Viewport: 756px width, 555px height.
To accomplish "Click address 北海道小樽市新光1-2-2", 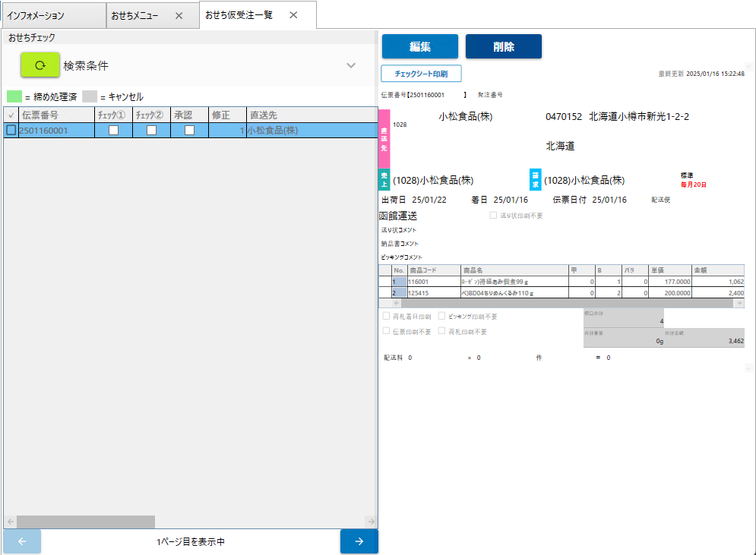I will (639, 117).
